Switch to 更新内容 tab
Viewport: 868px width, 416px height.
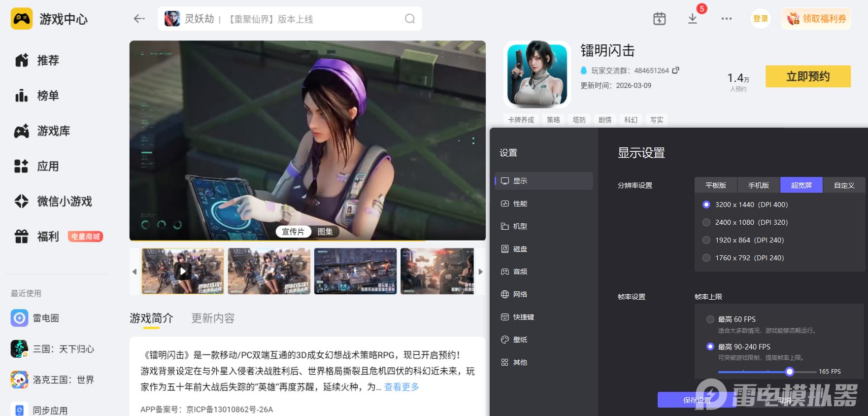[213, 318]
